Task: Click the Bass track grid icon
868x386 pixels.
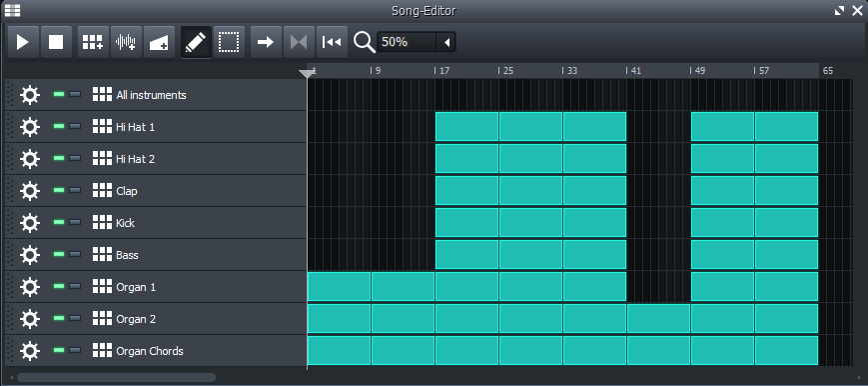Action: (x=103, y=255)
